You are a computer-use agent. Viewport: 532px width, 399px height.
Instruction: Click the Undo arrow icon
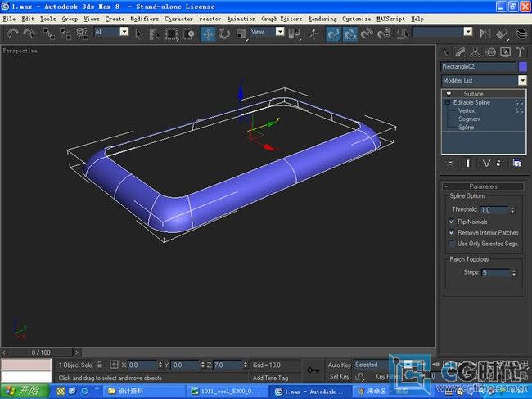point(12,34)
